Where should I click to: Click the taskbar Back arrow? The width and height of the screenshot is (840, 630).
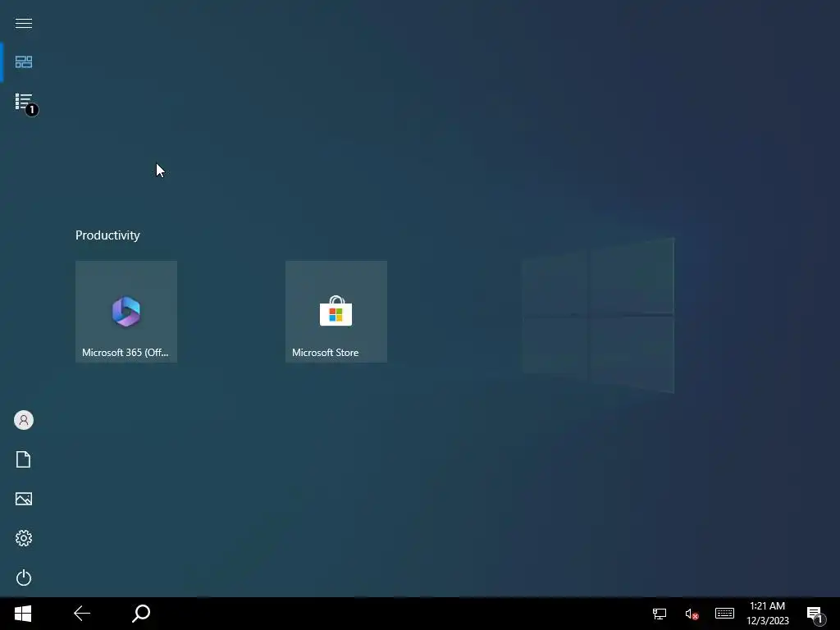tap(82, 614)
